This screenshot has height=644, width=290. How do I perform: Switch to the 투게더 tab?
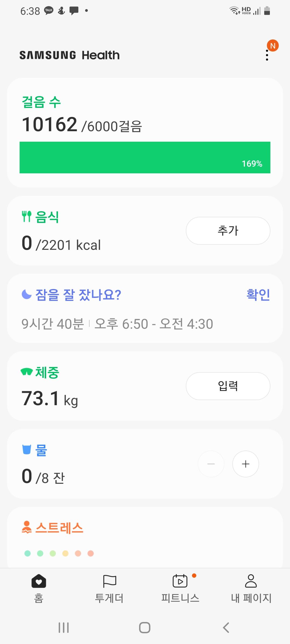[109, 588]
